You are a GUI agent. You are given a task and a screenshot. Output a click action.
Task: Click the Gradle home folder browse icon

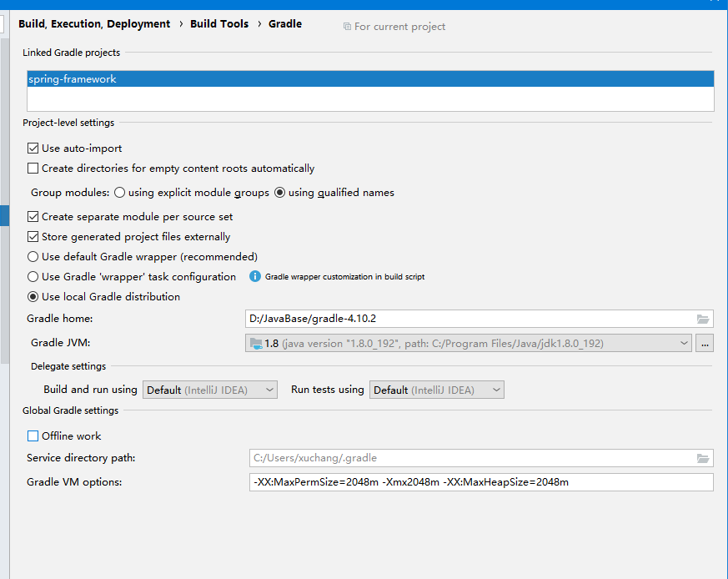tap(702, 319)
